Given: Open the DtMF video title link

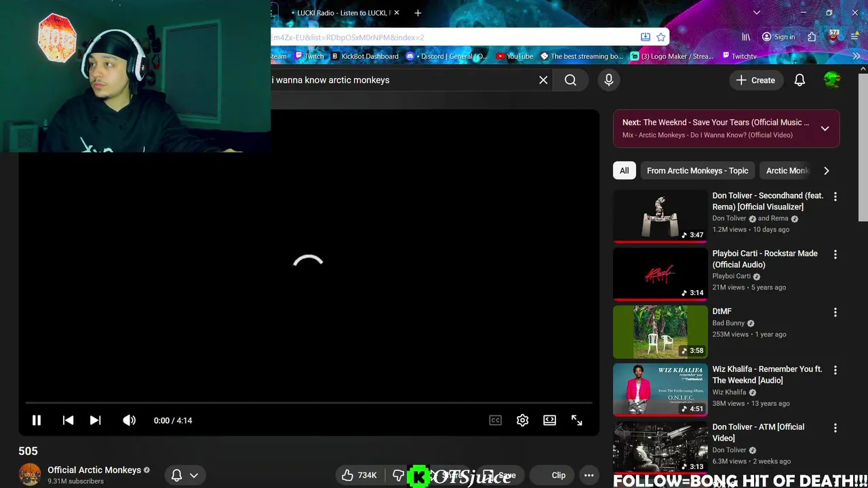Looking at the screenshot, I should [x=722, y=311].
